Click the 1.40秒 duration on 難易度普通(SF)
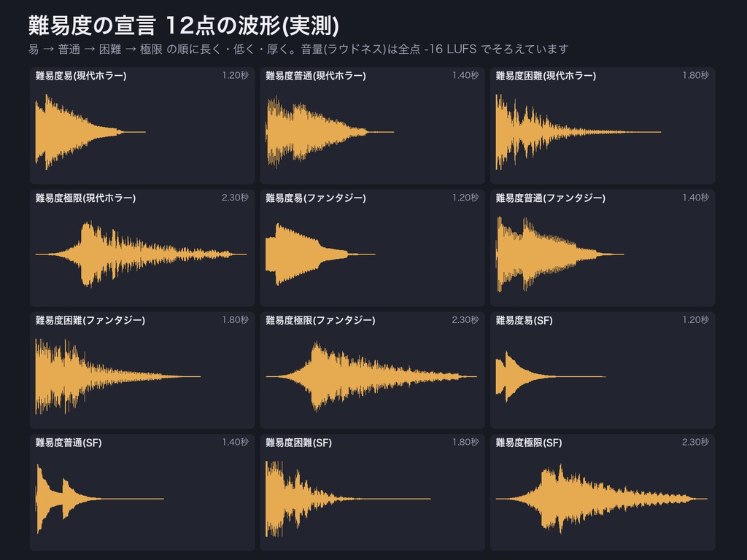Image resolution: width=747 pixels, height=560 pixels. coord(236,443)
